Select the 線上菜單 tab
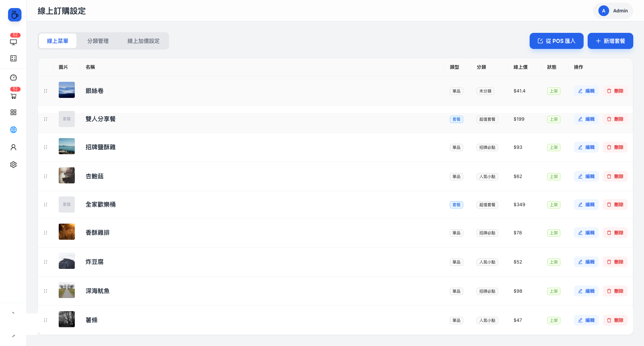The height and width of the screenshot is (346, 644). click(x=58, y=41)
